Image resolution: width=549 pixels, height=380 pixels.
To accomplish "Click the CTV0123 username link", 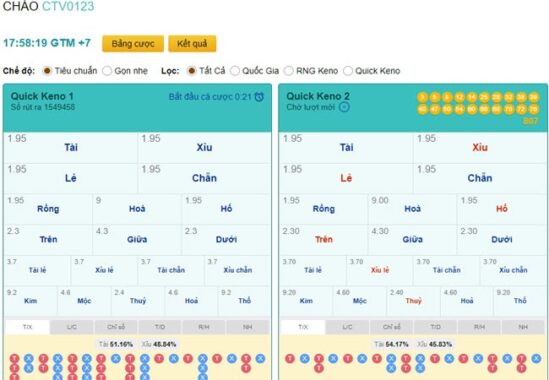I will 68,6.
